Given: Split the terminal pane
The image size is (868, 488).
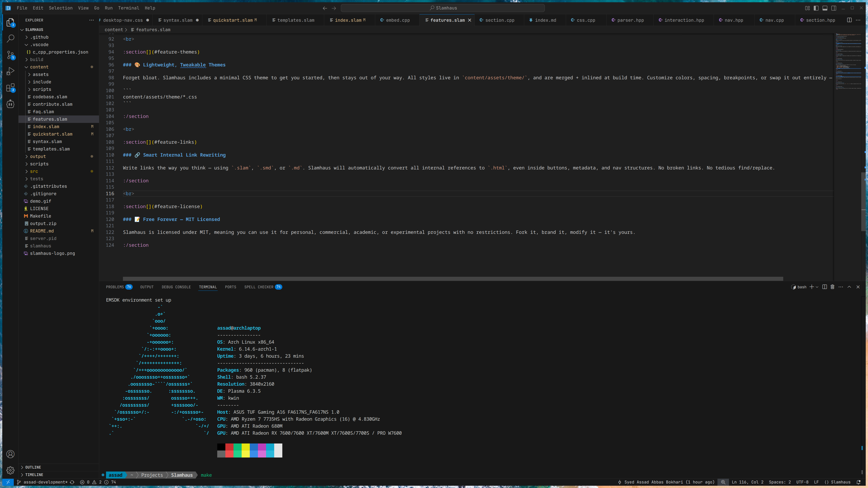Looking at the screenshot, I should [x=825, y=287].
